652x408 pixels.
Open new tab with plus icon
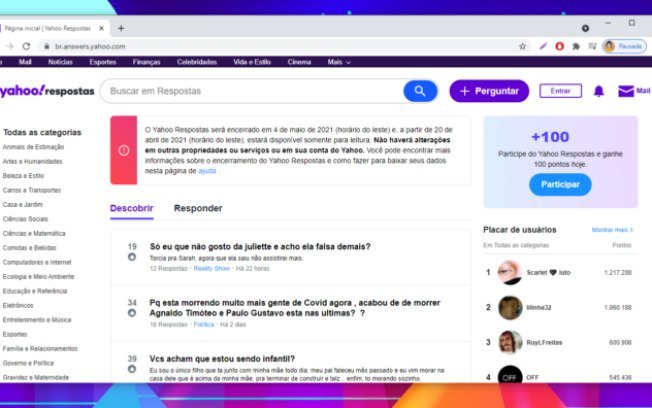click(121, 28)
